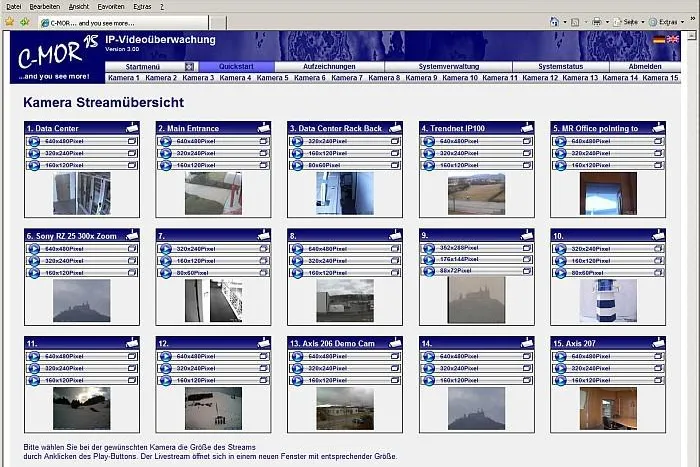
Task: Click the icon beside Startmenü
Action: point(189,67)
